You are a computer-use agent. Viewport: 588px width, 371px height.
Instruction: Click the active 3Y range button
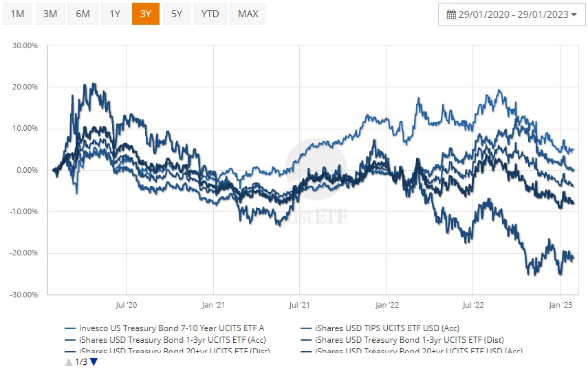pos(146,14)
